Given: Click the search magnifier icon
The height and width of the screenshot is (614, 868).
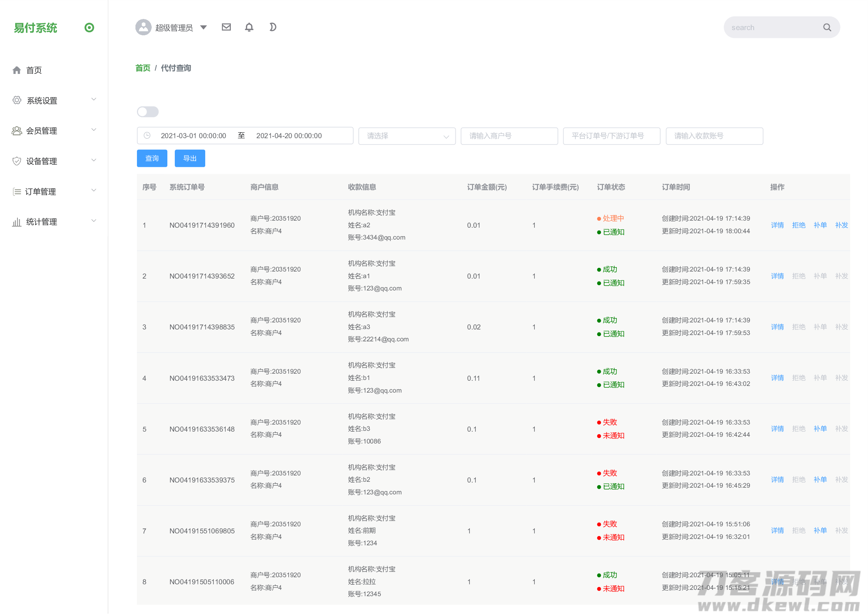Looking at the screenshot, I should coord(827,27).
